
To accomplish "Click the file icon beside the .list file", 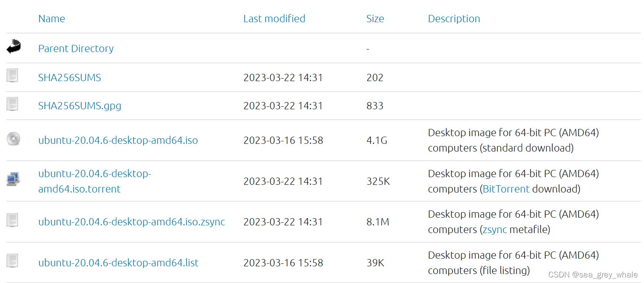I will (x=12, y=261).
